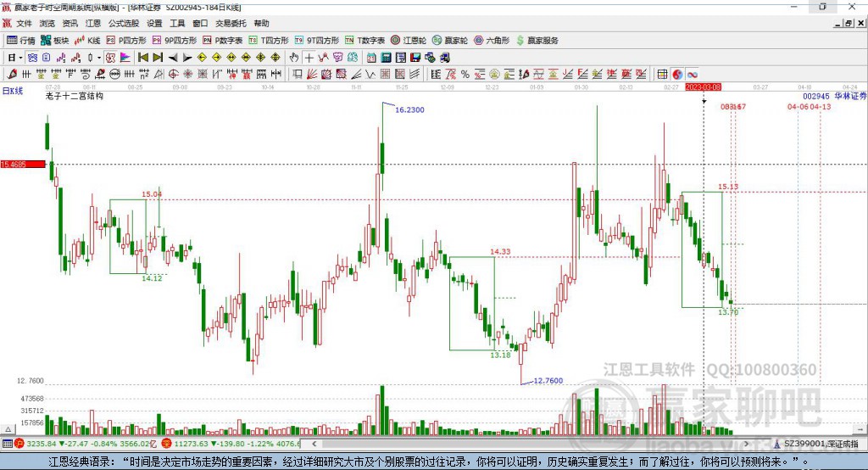Viewport: 868px width, 470px height.
Task: Click the 9P四方形 toolbar button
Action: tap(175, 41)
